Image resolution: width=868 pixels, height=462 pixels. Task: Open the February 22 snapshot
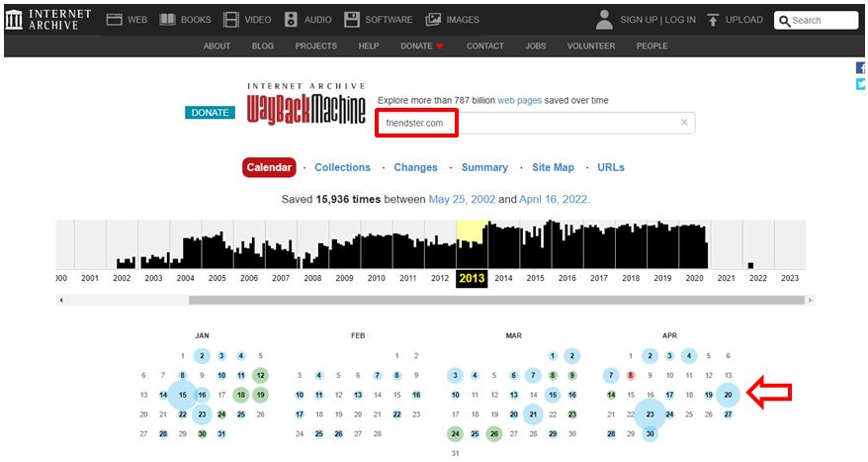coord(396,415)
